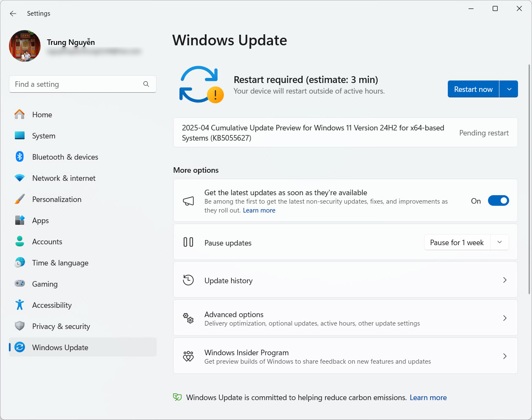Click the Privacy & security shield icon
Viewport: 532px width, 420px height.
(x=19, y=326)
